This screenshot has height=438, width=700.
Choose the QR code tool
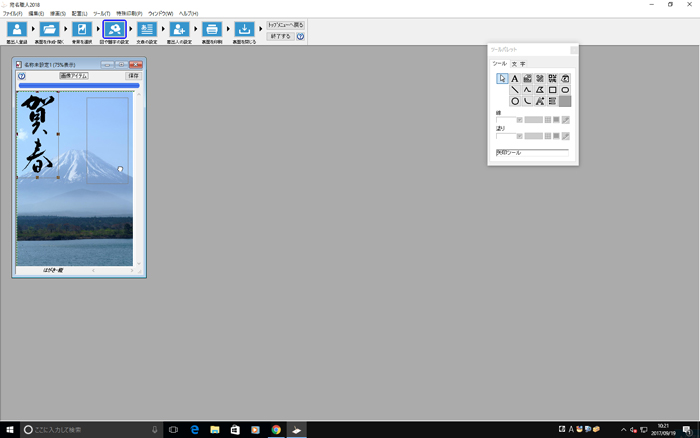pyautogui.click(x=552, y=78)
